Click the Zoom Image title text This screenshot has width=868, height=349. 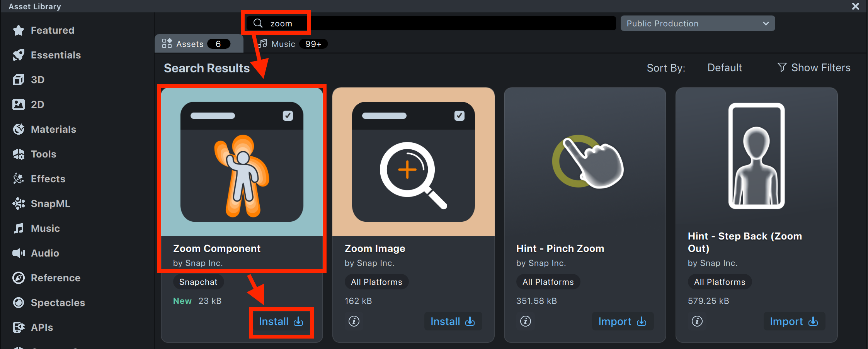[x=375, y=248]
